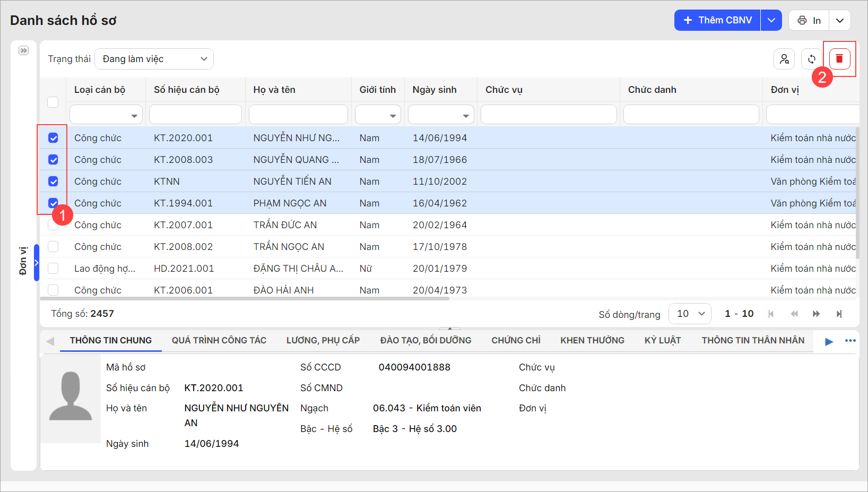This screenshot has width=868, height=492.
Task: Expand the Thêm CBNV dropdown arrow
Action: pyautogui.click(x=771, y=20)
